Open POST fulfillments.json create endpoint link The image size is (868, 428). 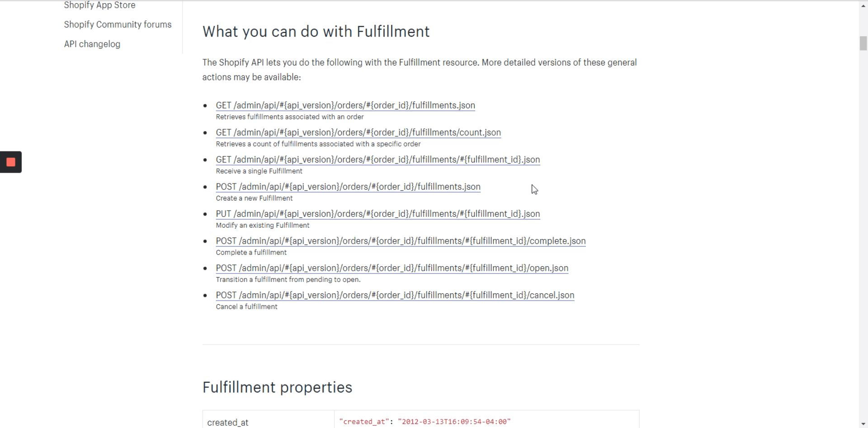tap(348, 187)
